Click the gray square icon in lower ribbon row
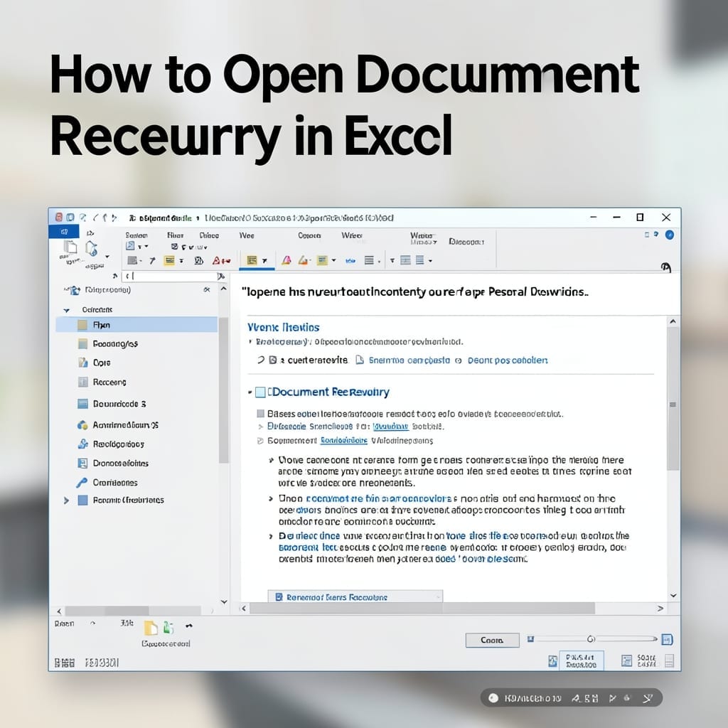Viewport: 728px width, 728px height. tap(132, 260)
